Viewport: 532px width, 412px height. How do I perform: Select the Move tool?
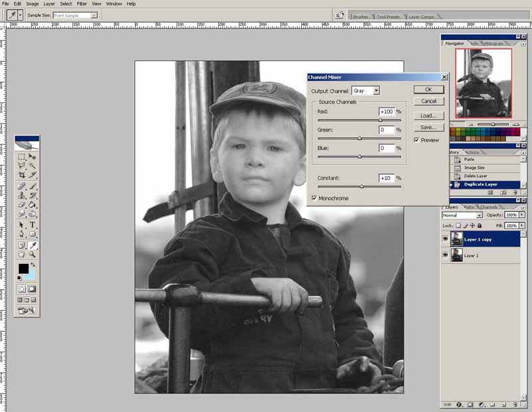click(33, 157)
